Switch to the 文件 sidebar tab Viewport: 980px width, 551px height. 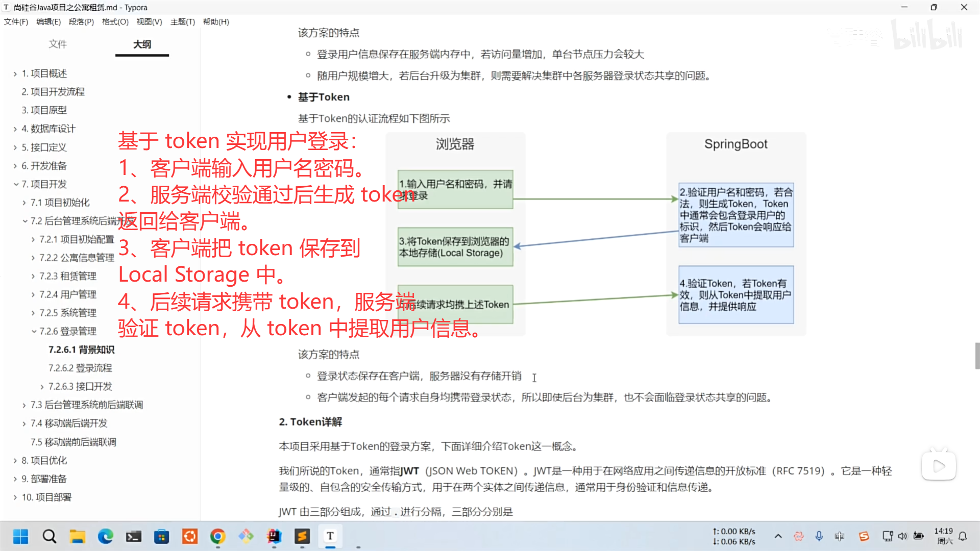click(58, 44)
